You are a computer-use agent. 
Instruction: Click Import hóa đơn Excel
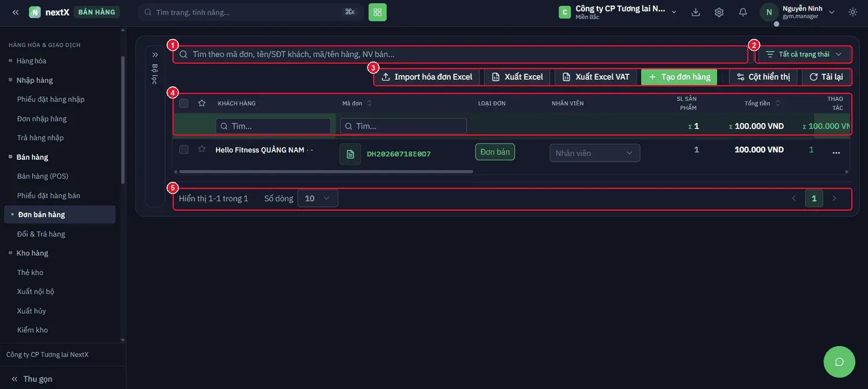[427, 77]
